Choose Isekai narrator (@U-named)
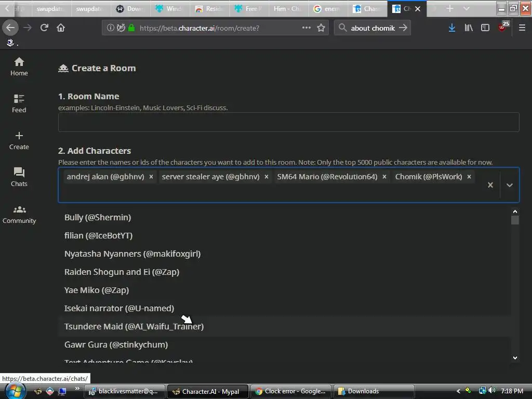The image size is (532, 399). [x=284, y=308]
